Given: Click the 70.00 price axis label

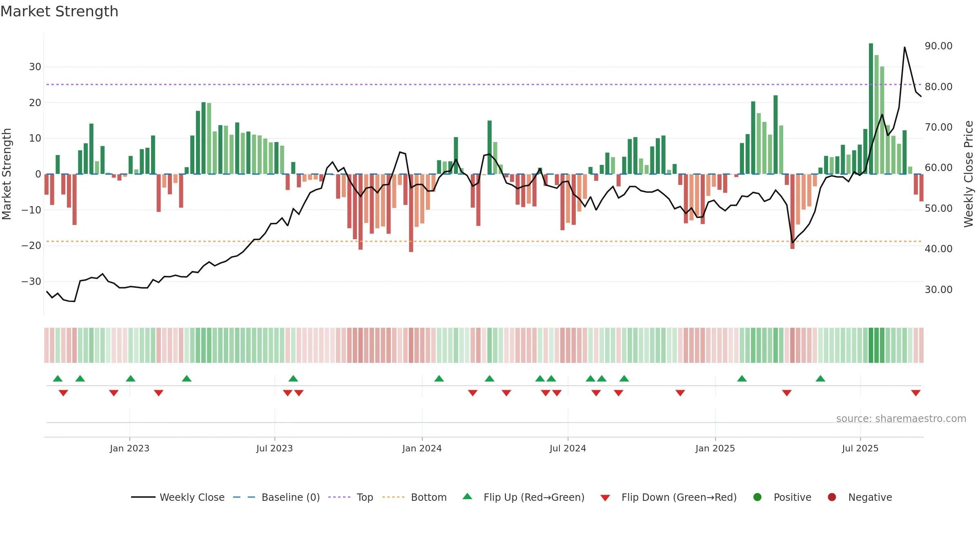Looking at the screenshot, I should pyautogui.click(x=938, y=127).
